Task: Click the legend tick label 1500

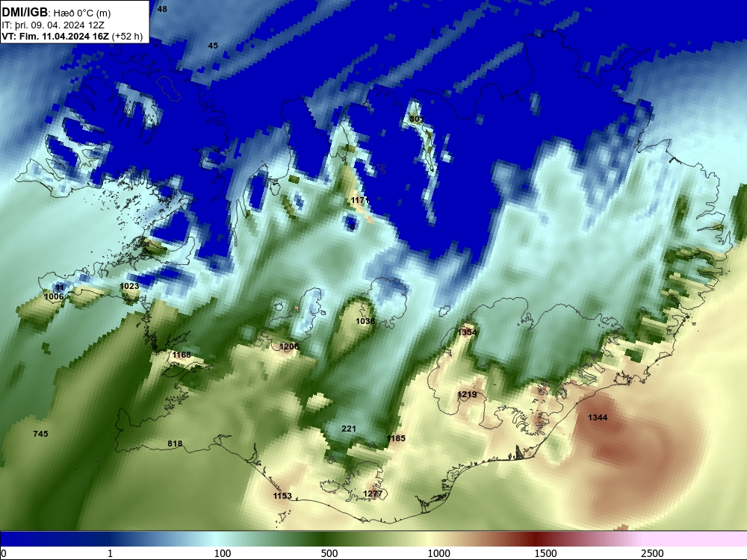Action: pyautogui.click(x=545, y=553)
